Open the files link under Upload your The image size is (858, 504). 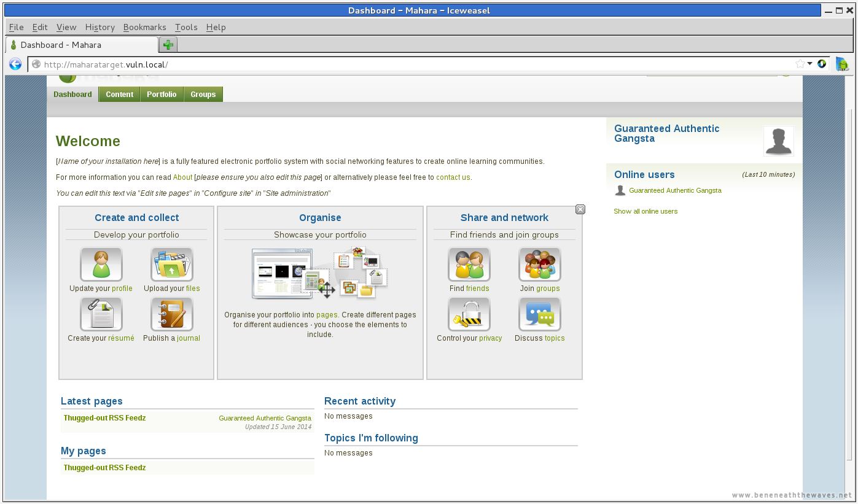click(x=193, y=289)
